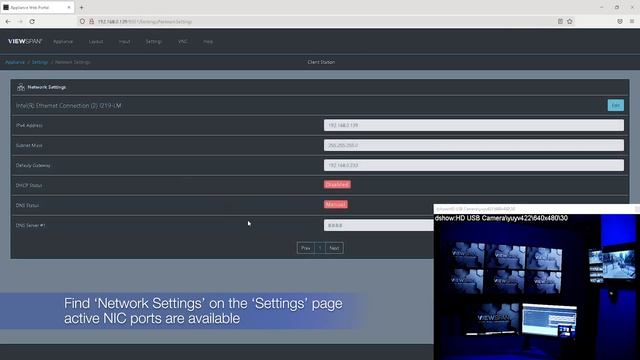Screen dimensions: 640x360
Task: Focus the IPv4 Address field
Action: pos(473,125)
